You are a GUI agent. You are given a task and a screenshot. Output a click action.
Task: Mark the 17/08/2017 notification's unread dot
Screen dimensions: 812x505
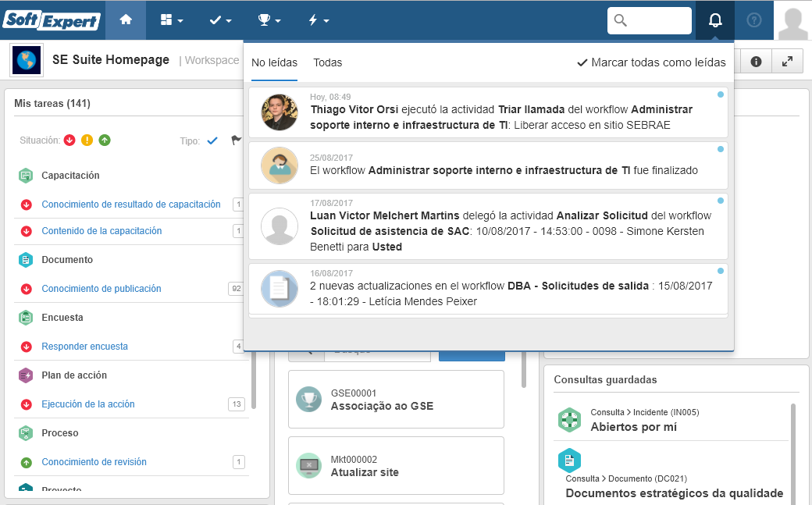[x=721, y=201]
